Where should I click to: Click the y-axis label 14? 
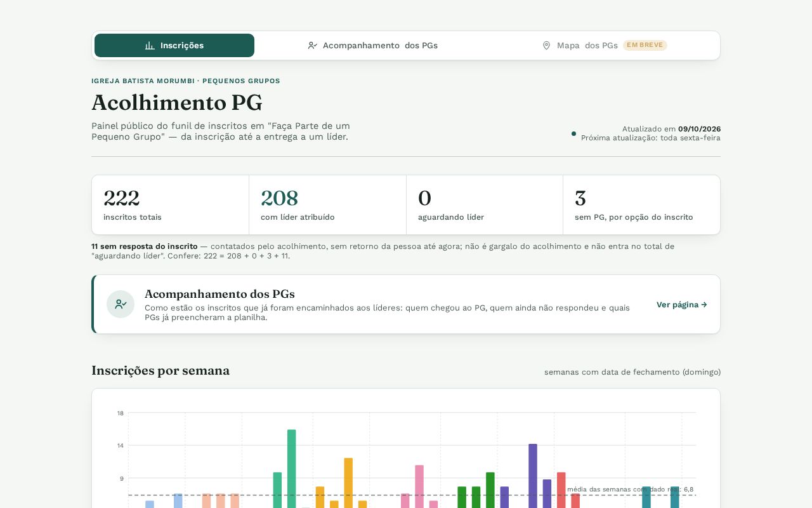click(121, 446)
